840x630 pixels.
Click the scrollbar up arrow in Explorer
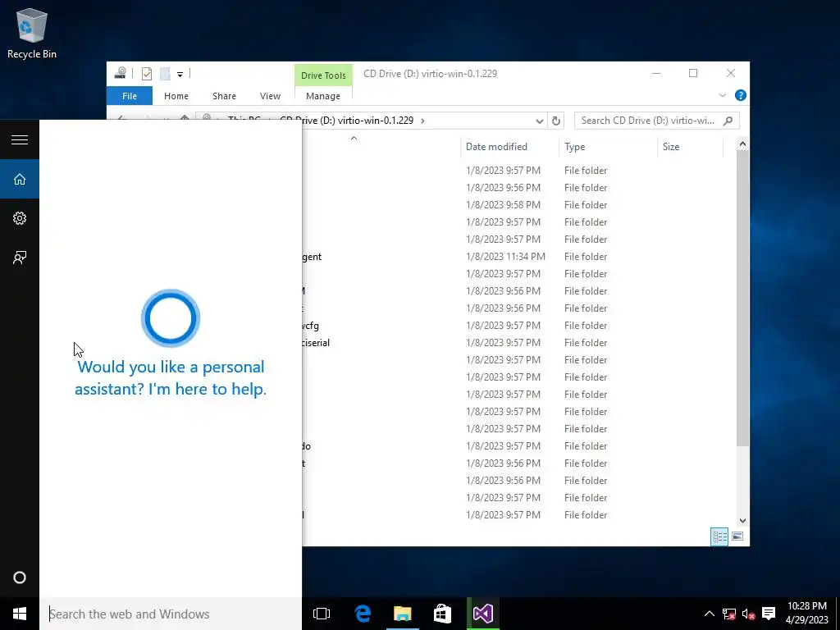tap(742, 144)
